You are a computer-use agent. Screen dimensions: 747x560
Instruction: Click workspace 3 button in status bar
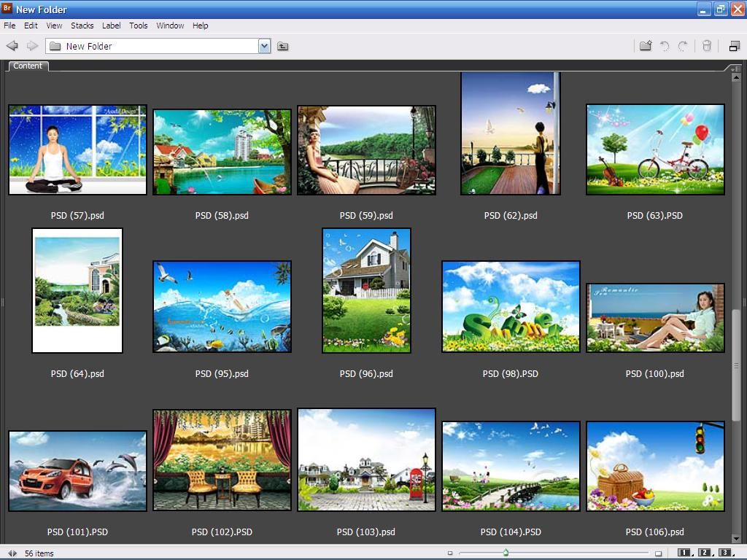[x=726, y=553]
